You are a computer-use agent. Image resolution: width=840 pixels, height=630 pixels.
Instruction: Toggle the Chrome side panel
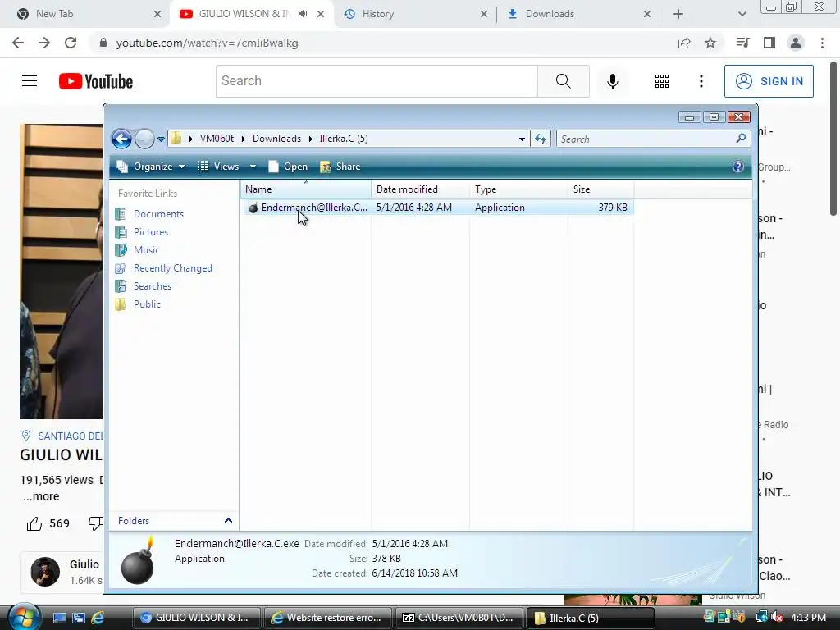coord(769,43)
